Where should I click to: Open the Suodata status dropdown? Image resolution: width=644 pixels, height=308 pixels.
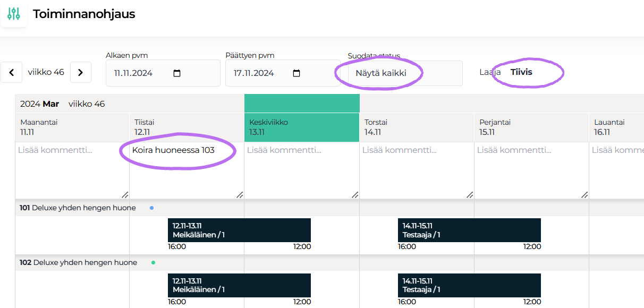[x=405, y=73]
